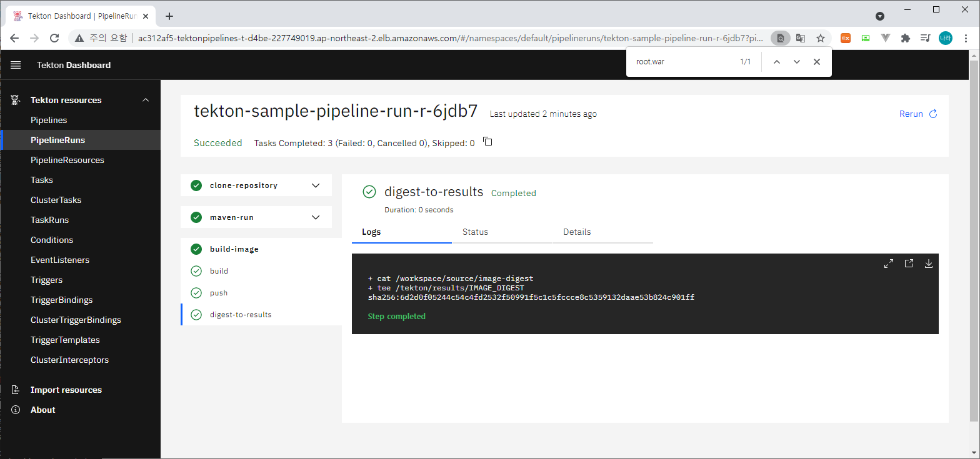The image size is (980, 459).
Task: Click the About info icon
Action: tap(16, 410)
